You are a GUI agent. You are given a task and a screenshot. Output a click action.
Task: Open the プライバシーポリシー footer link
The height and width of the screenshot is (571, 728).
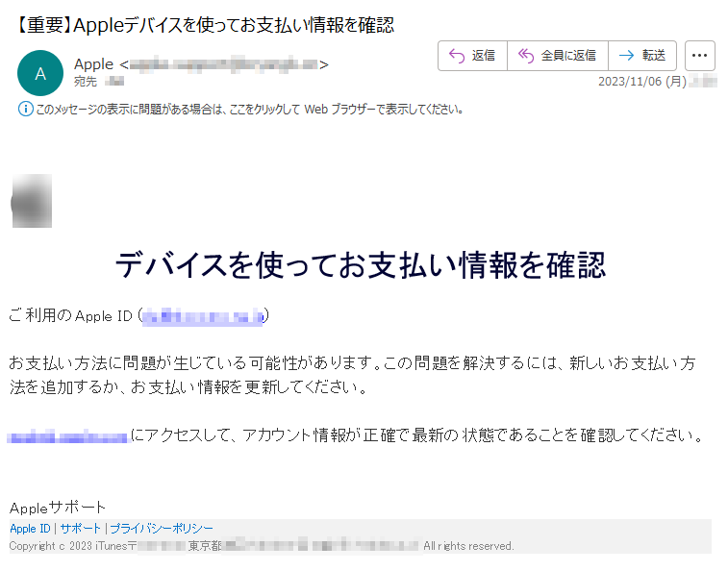[162, 529]
